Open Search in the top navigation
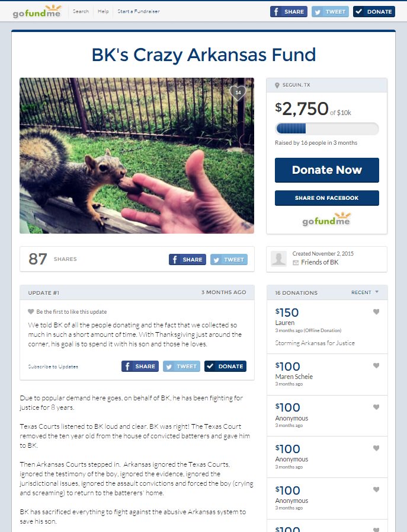The height and width of the screenshot is (532, 407). (x=81, y=11)
